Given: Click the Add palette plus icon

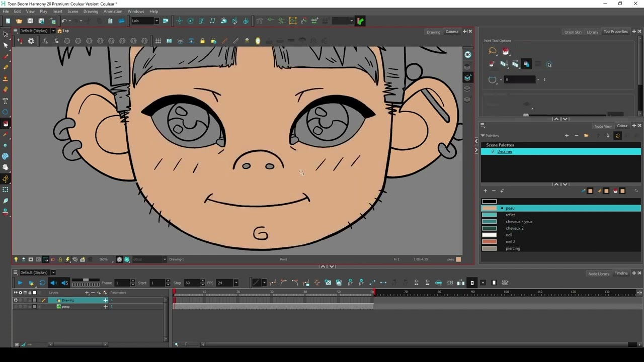Looking at the screenshot, I should (567, 135).
